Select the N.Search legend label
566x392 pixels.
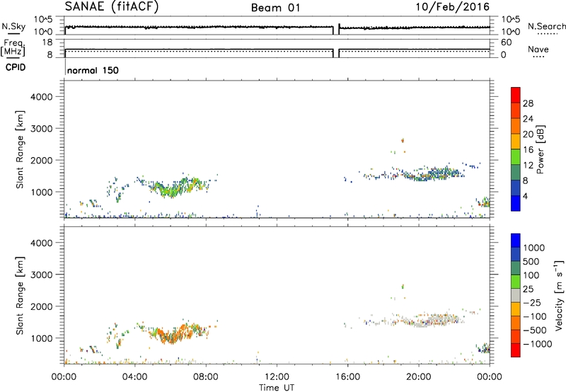(x=546, y=26)
